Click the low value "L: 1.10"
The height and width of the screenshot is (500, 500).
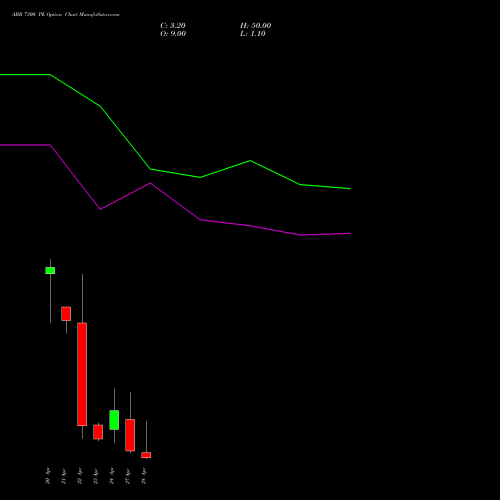[253, 33]
